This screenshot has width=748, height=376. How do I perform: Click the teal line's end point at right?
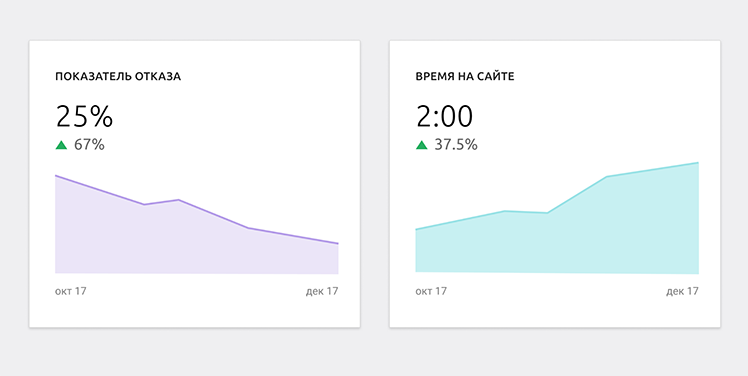pos(698,163)
